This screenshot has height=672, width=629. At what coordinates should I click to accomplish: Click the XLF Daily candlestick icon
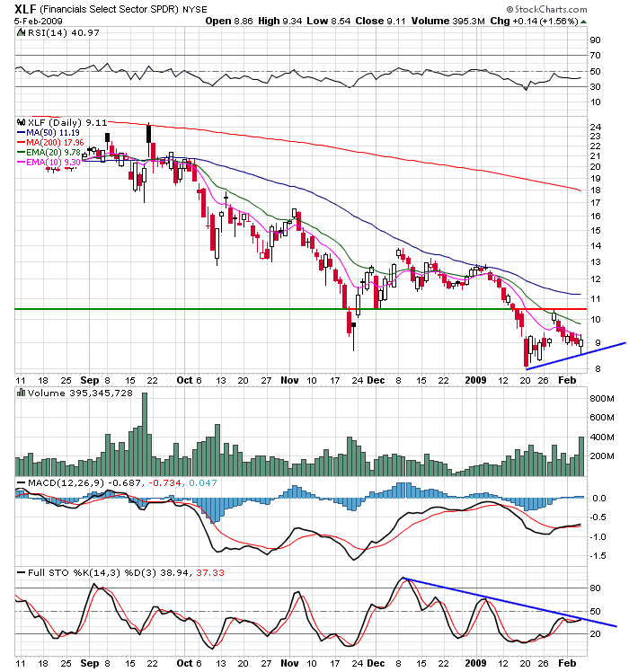pos(21,122)
